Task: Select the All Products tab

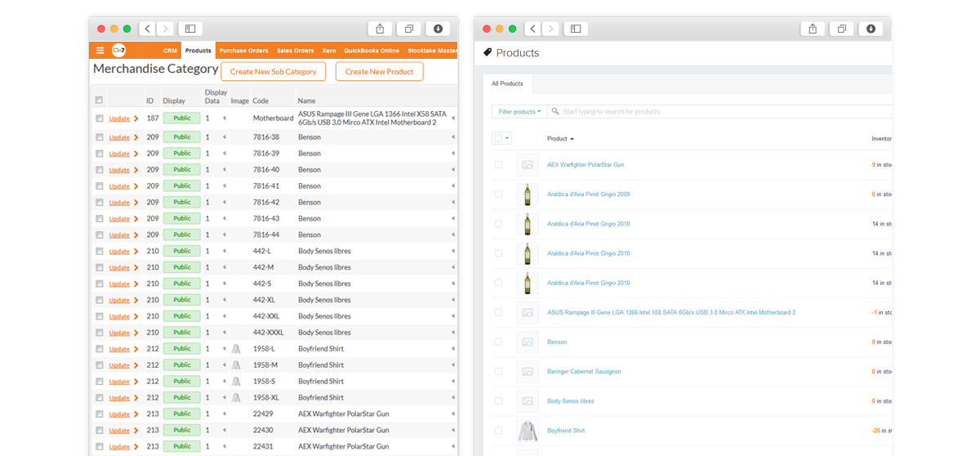Action: click(507, 83)
